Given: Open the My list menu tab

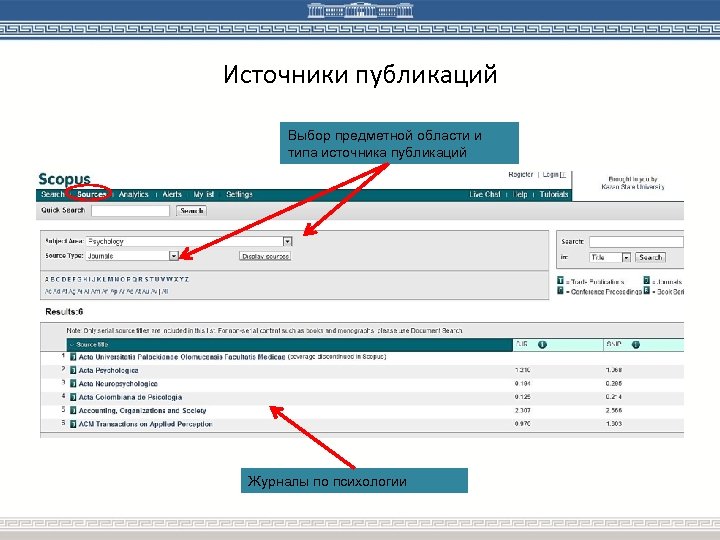Looking at the screenshot, I should (204, 194).
